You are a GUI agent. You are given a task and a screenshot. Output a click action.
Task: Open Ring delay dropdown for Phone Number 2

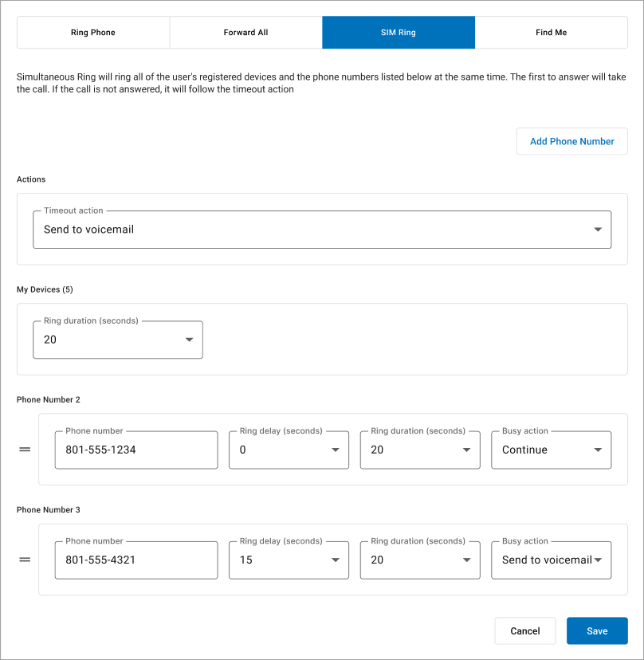[x=289, y=450]
